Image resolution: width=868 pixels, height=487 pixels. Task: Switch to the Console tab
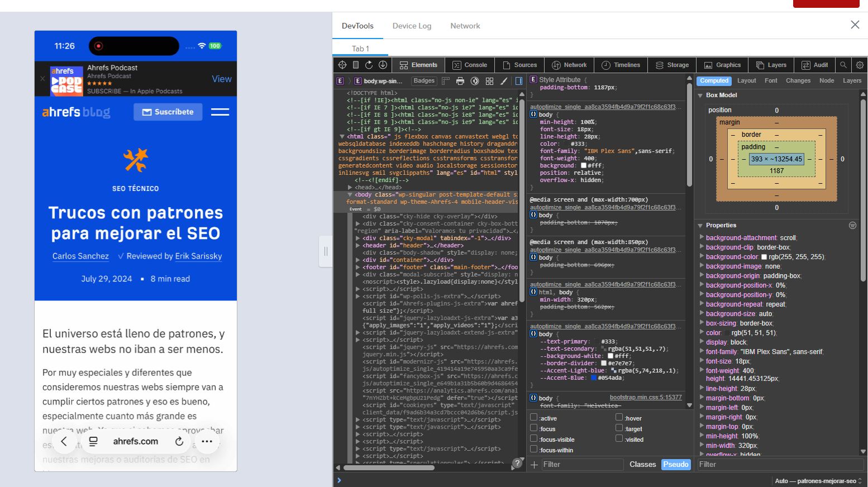pos(470,65)
